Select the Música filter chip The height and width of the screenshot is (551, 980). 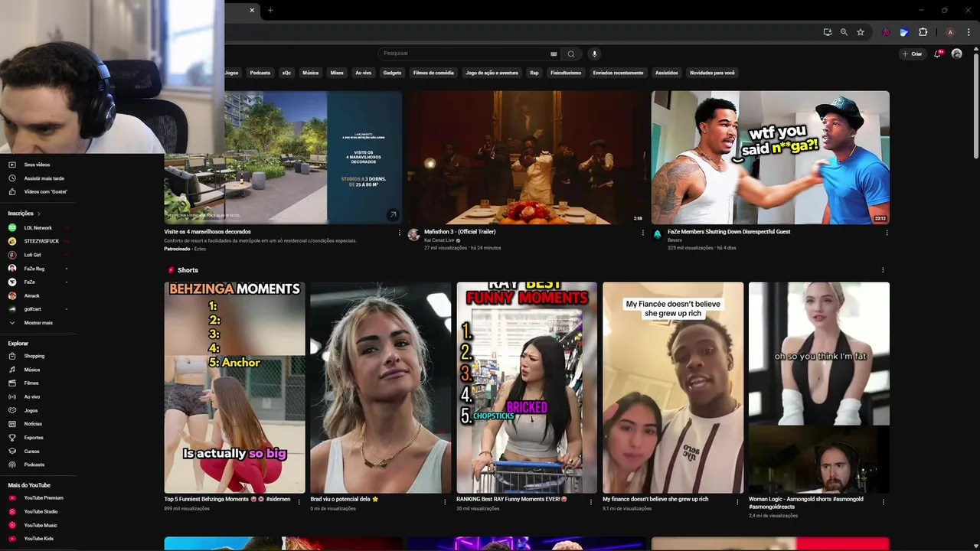click(310, 73)
